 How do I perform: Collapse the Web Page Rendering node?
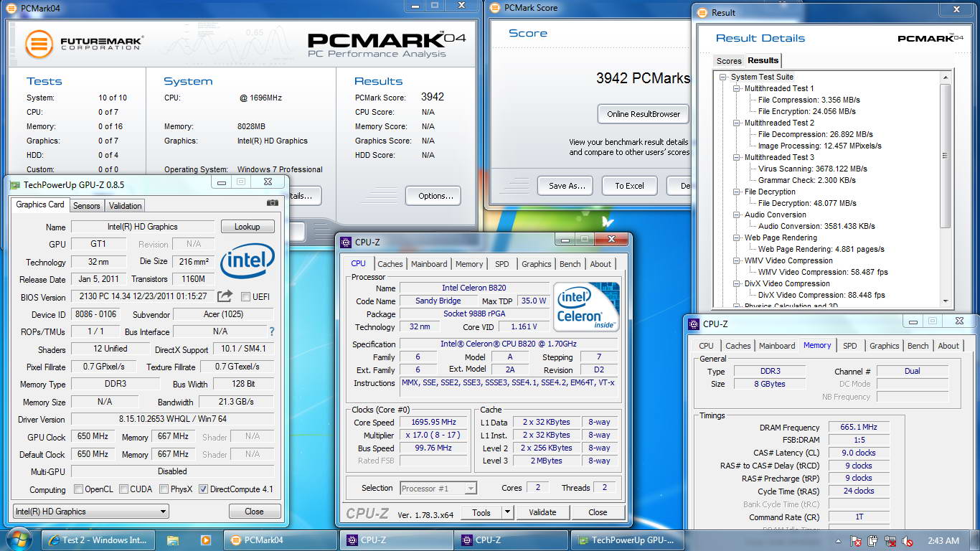tap(737, 237)
